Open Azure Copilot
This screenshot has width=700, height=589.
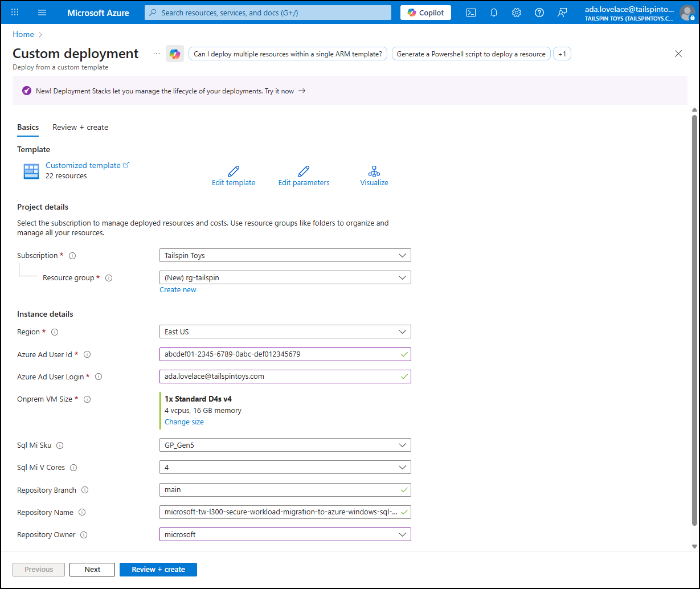(425, 12)
